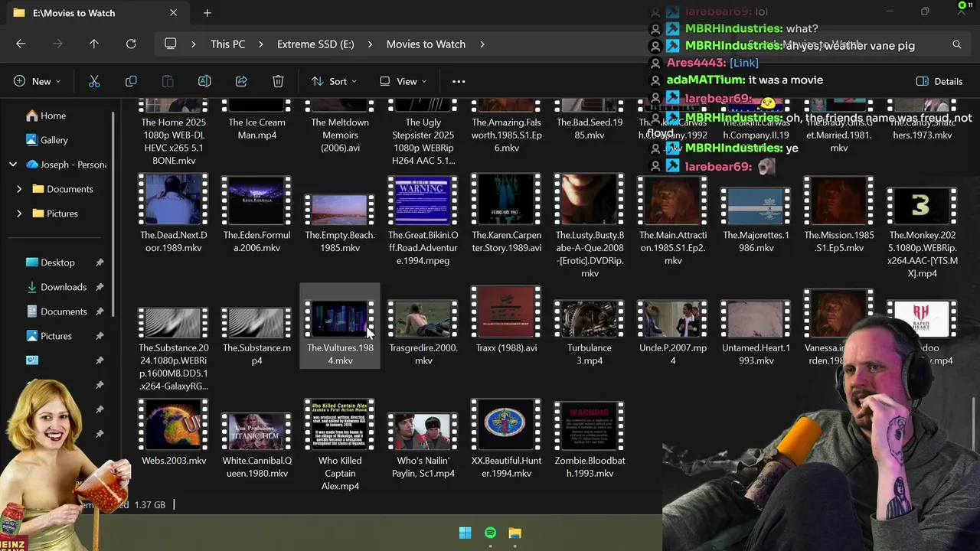The height and width of the screenshot is (551, 980).
Task: Add a new tab with plus button
Action: [207, 13]
